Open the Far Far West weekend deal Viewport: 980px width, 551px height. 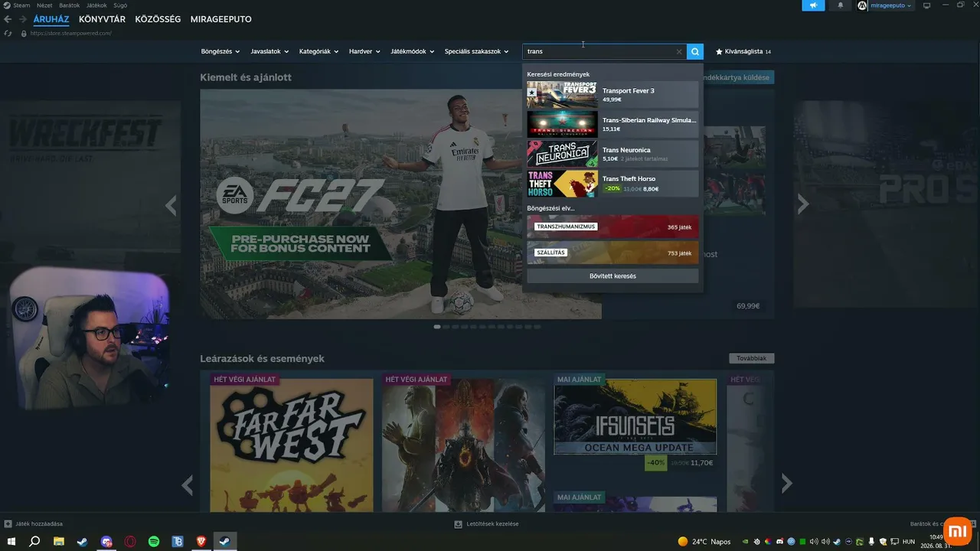292,444
